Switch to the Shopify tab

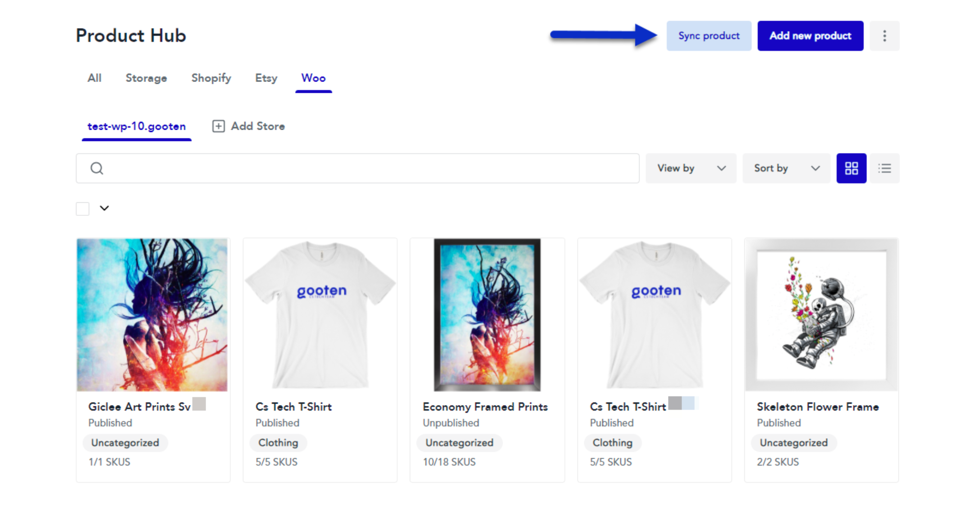(x=211, y=78)
